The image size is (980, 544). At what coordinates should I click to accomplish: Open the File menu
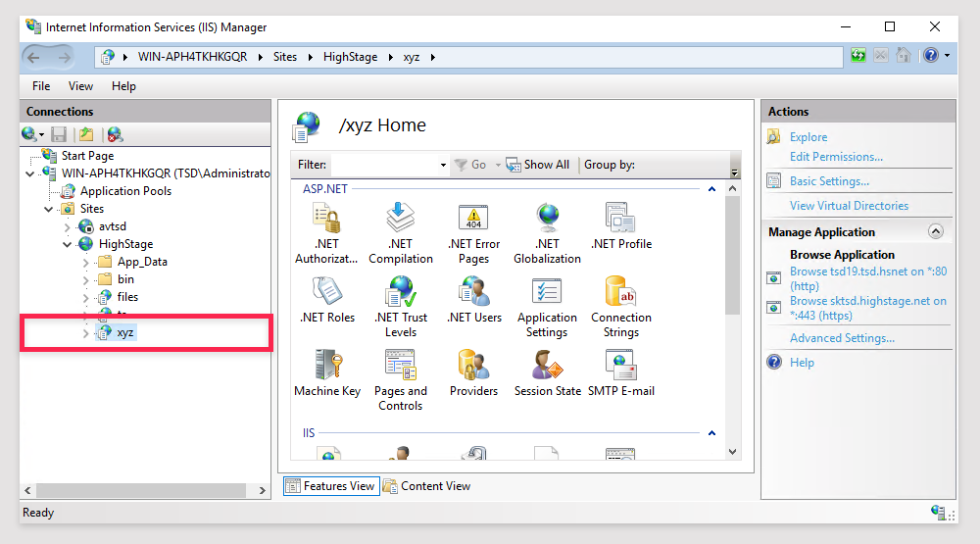click(x=41, y=86)
